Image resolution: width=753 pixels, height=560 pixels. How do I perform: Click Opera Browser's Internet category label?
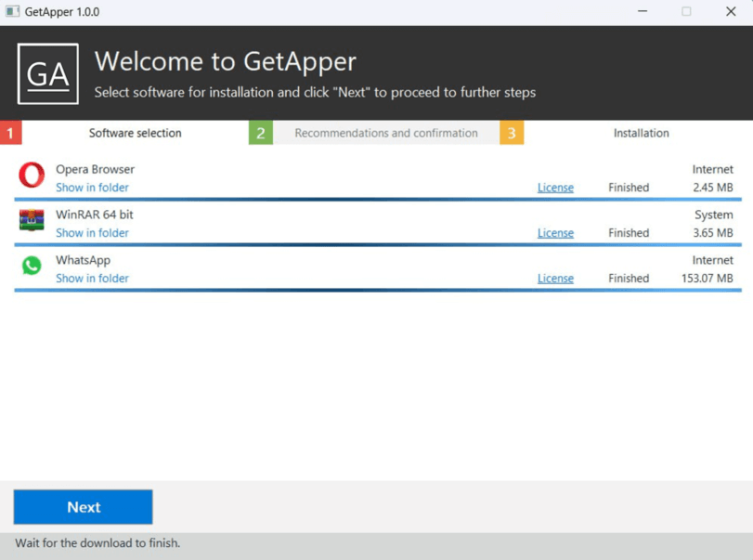click(713, 169)
